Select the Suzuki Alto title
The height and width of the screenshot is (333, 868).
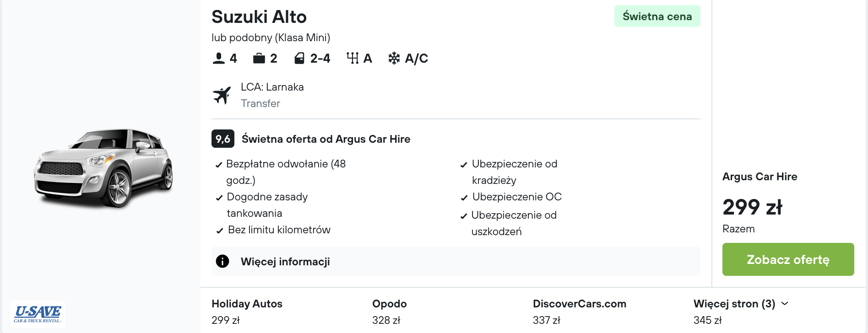click(x=259, y=17)
